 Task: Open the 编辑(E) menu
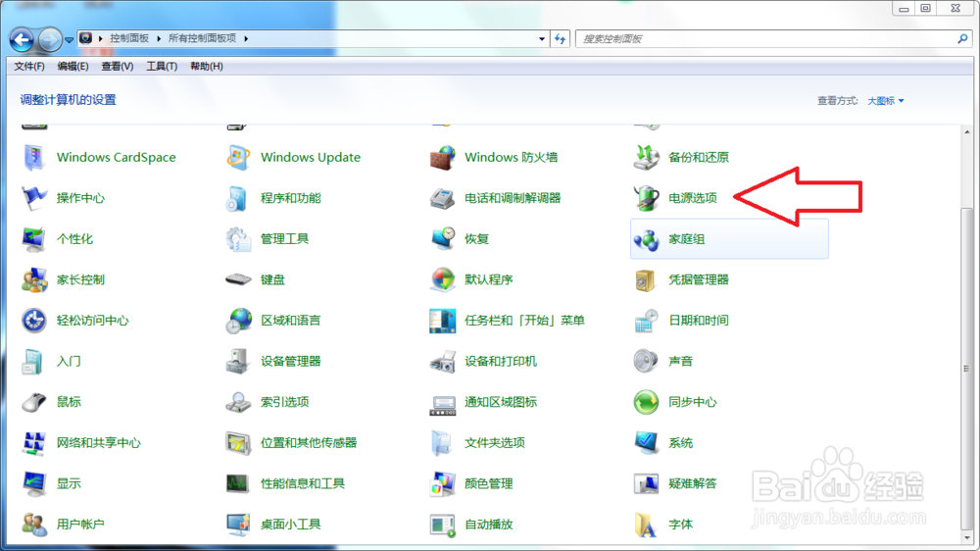(x=73, y=67)
